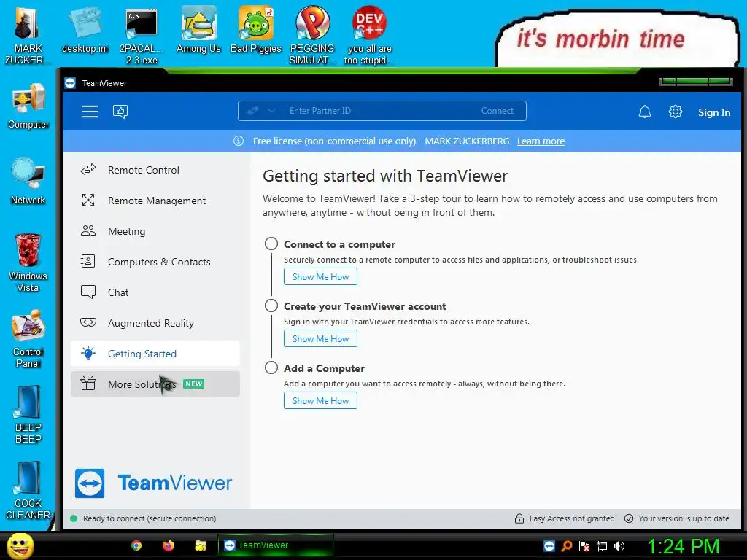Select Create your TeamViewer account radio

271,306
